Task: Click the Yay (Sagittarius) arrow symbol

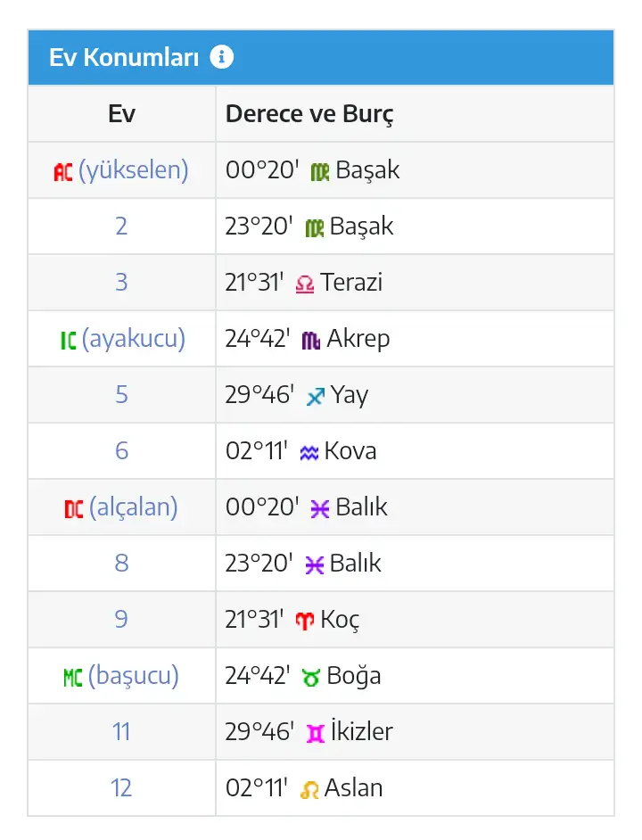Action: 315,396
